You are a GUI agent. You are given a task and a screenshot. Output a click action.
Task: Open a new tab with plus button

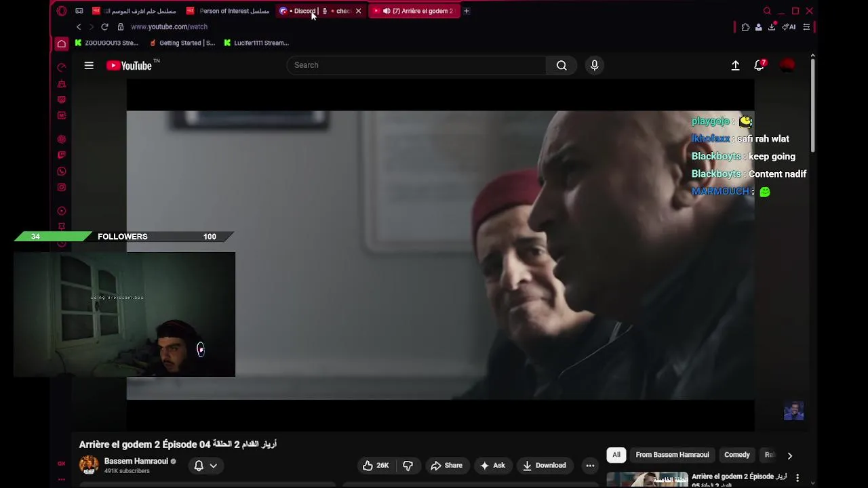click(467, 11)
